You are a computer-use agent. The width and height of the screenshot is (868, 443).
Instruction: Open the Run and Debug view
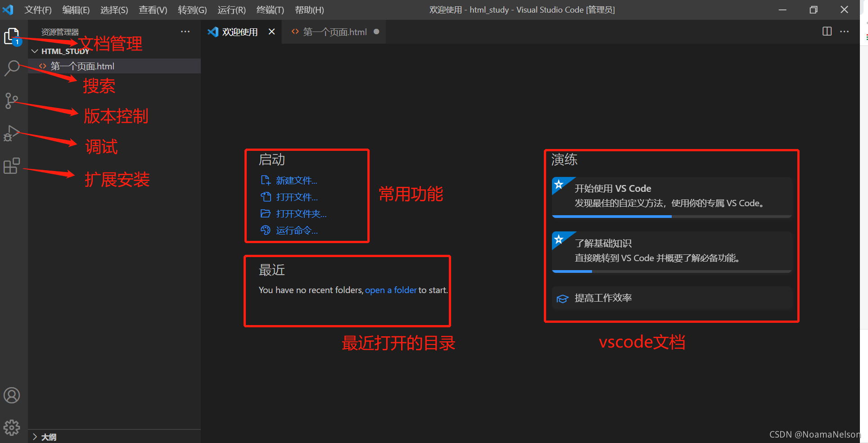pyautogui.click(x=12, y=133)
